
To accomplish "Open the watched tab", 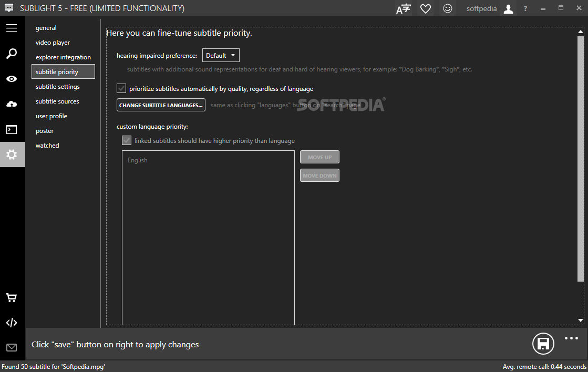I will click(47, 145).
